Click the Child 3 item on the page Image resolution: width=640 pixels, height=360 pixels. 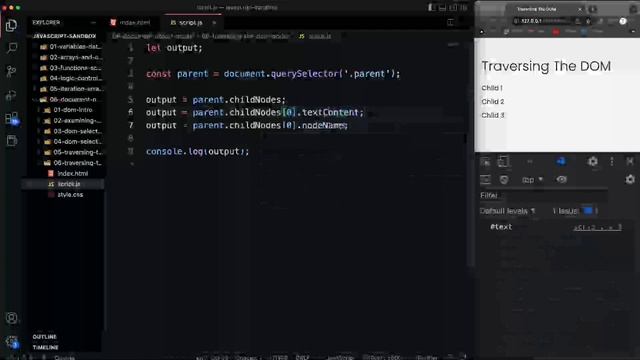[x=493, y=115]
